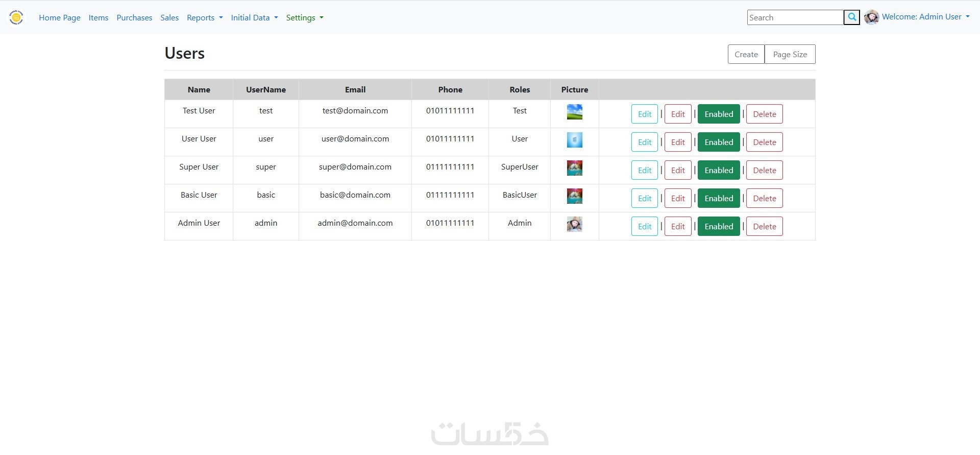This screenshot has width=980, height=455.
Task: Open the Sales page
Action: 169,17
